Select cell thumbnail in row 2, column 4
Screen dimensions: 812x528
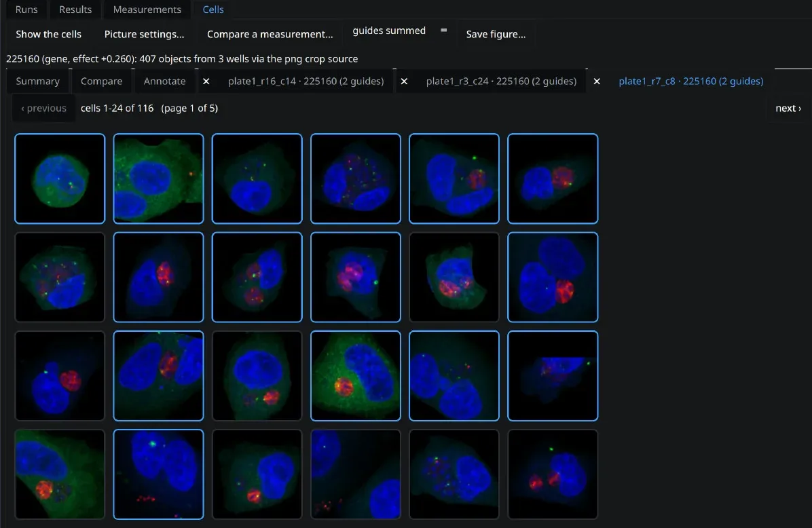356,277
